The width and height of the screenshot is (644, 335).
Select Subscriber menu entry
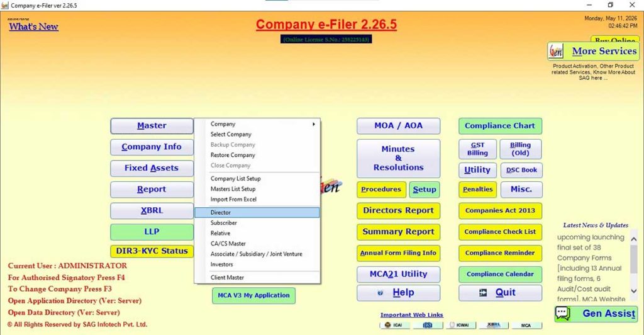pos(257,223)
